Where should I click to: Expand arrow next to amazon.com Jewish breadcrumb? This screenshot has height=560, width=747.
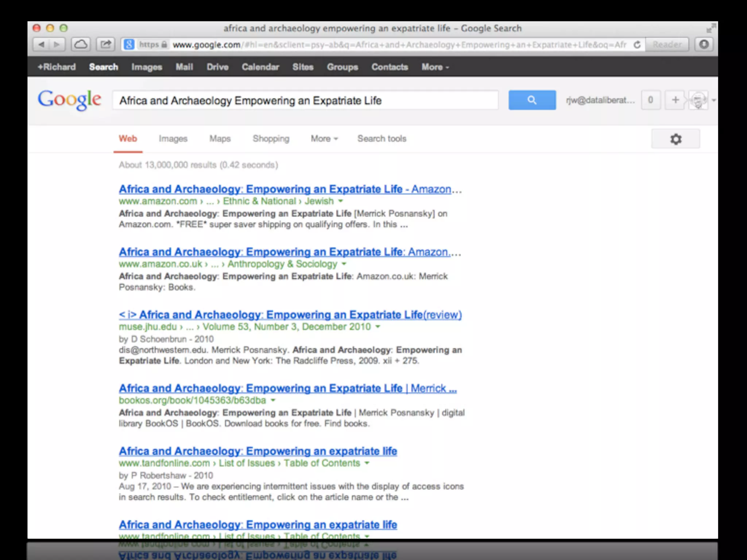340,201
